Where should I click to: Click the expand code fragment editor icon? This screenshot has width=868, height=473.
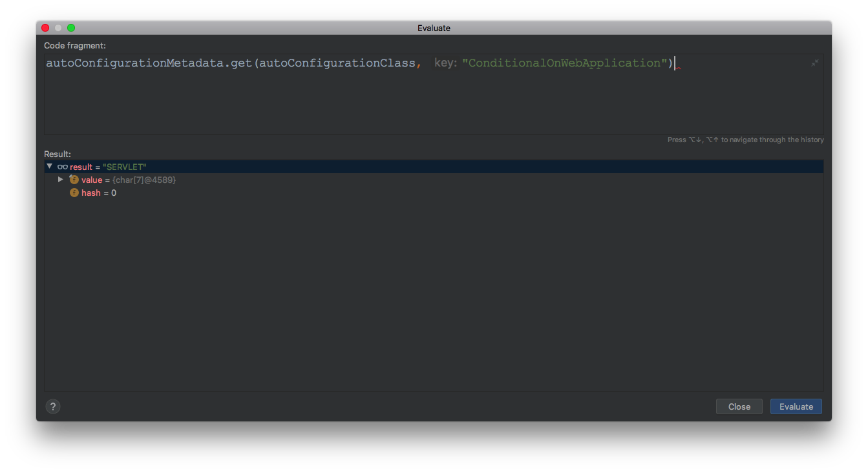815,63
